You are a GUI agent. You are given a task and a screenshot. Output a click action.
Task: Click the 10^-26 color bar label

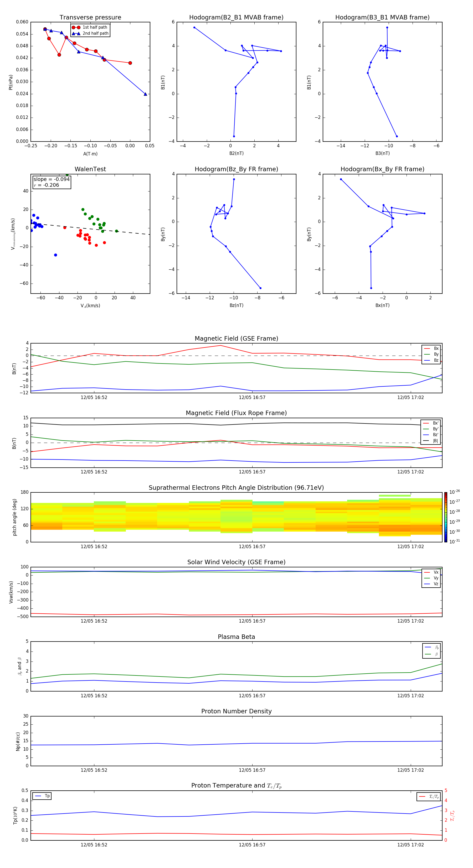(x=455, y=492)
